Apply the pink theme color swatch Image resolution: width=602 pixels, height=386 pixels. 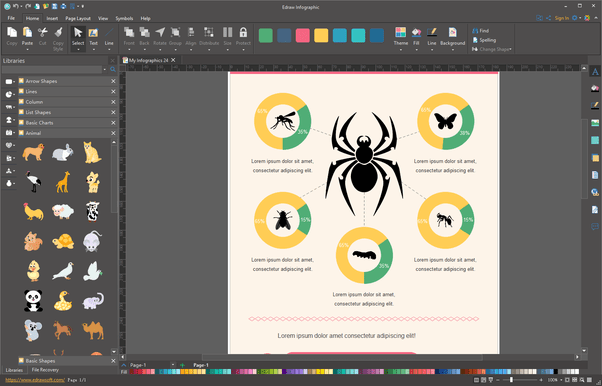pos(303,35)
